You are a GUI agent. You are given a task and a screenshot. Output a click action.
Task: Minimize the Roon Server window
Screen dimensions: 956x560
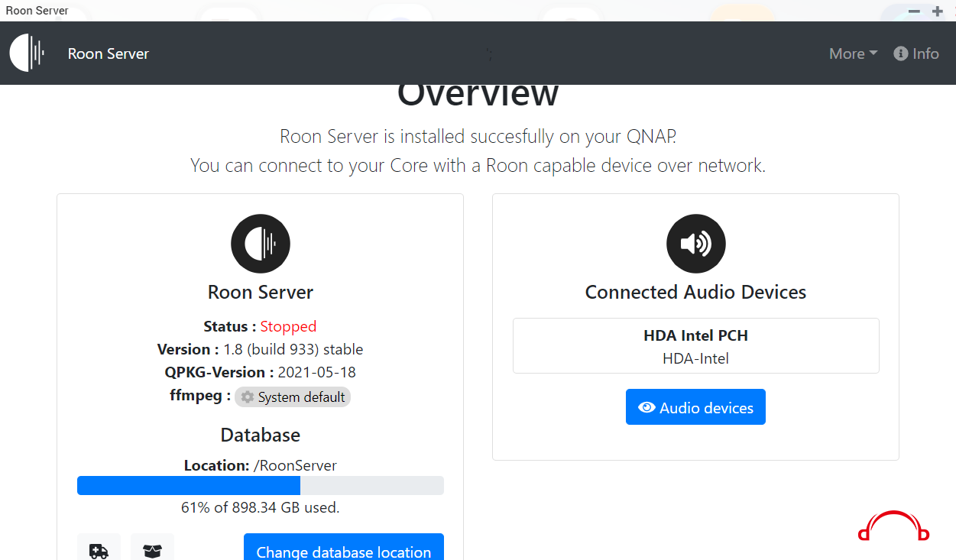(914, 11)
